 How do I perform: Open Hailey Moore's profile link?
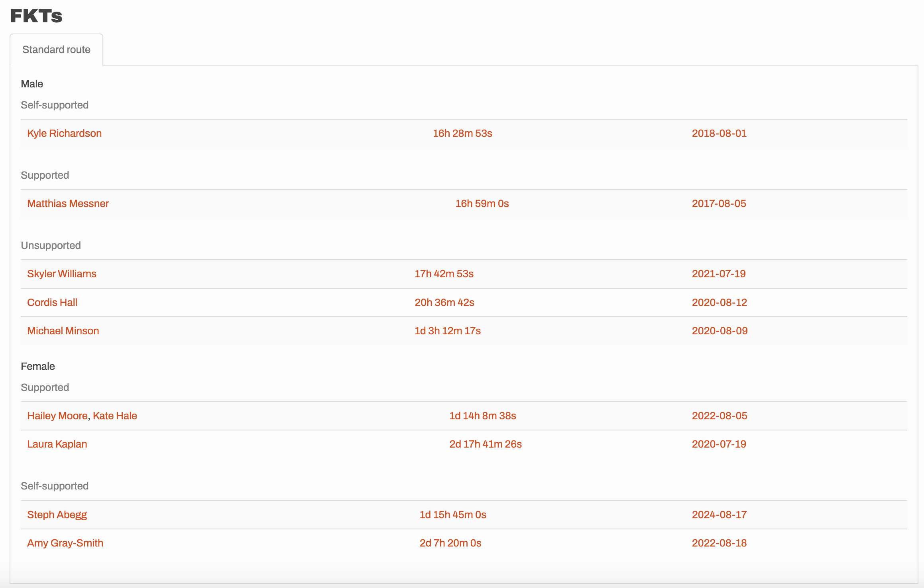pos(57,416)
